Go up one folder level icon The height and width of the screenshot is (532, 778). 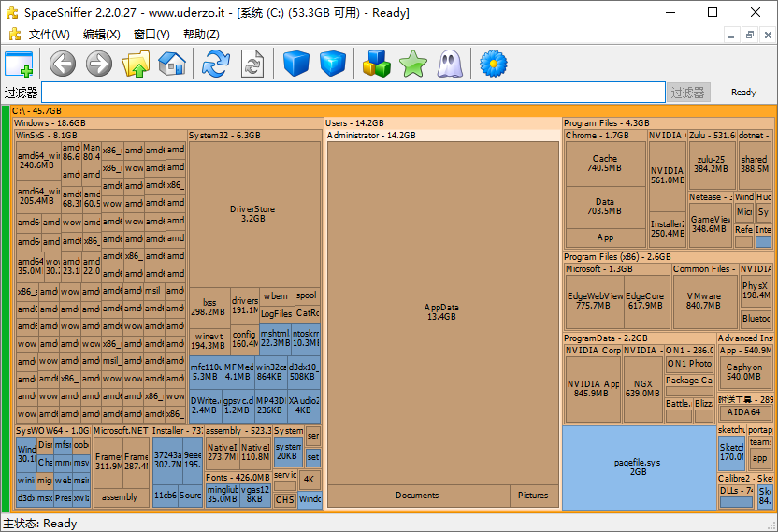136,64
